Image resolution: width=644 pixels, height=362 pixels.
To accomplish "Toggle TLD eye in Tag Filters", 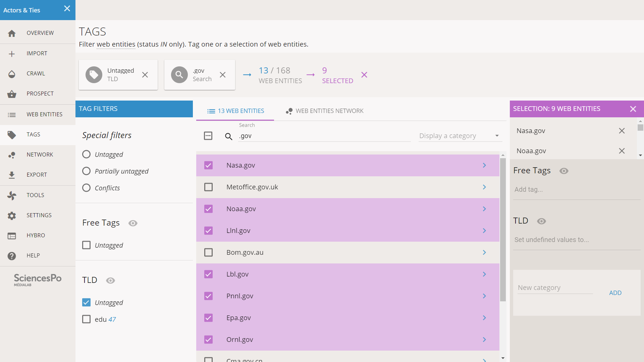I will tap(110, 281).
